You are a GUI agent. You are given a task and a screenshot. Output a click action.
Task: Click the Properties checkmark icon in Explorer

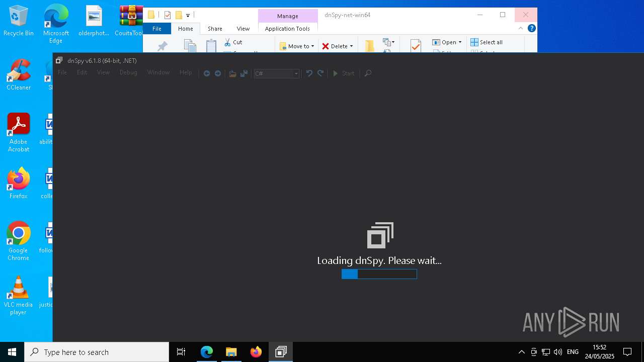coord(416,46)
